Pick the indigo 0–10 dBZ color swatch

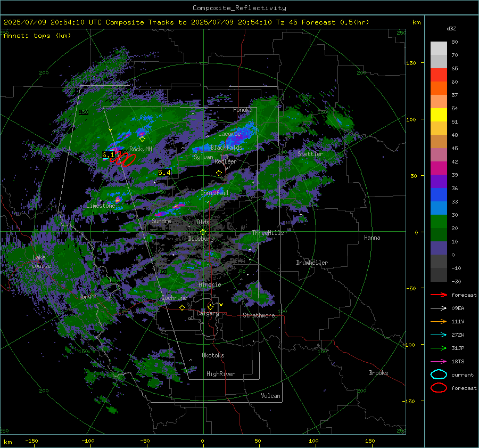click(x=439, y=248)
